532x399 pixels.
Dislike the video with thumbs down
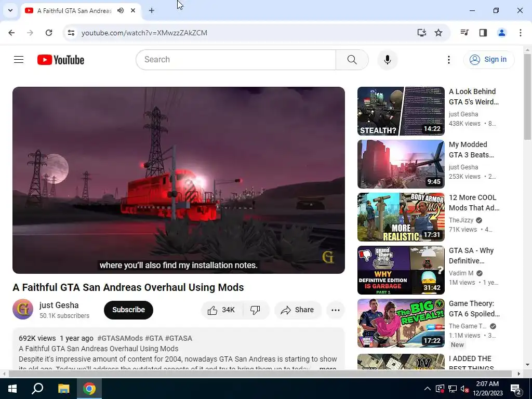[x=255, y=310]
